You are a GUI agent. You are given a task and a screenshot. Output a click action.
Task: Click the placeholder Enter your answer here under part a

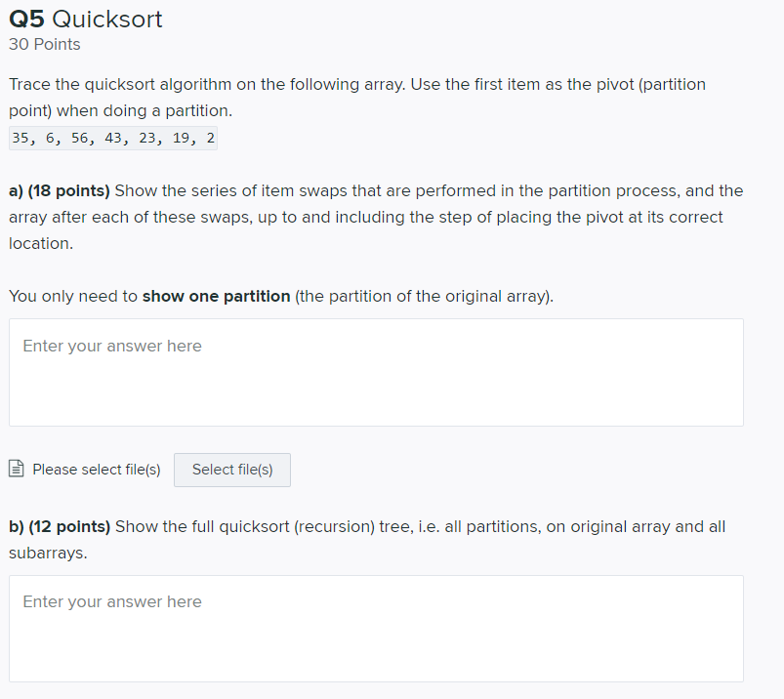click(x=111, y=346)
